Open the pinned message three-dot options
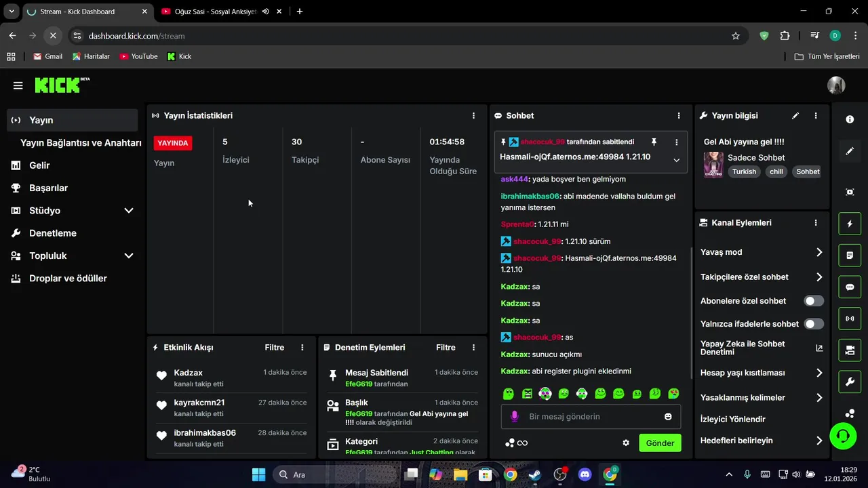Viewport: 868px width, 488px height. [676, 142]
